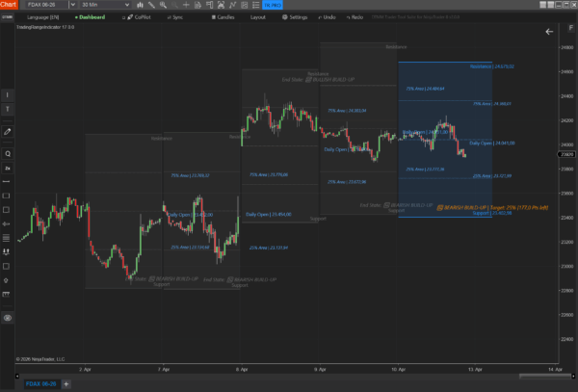Image resolution: width=578 pixels, height=392 pixels.
Task: Click the Undo button
Action: click(x=327, y=17)
